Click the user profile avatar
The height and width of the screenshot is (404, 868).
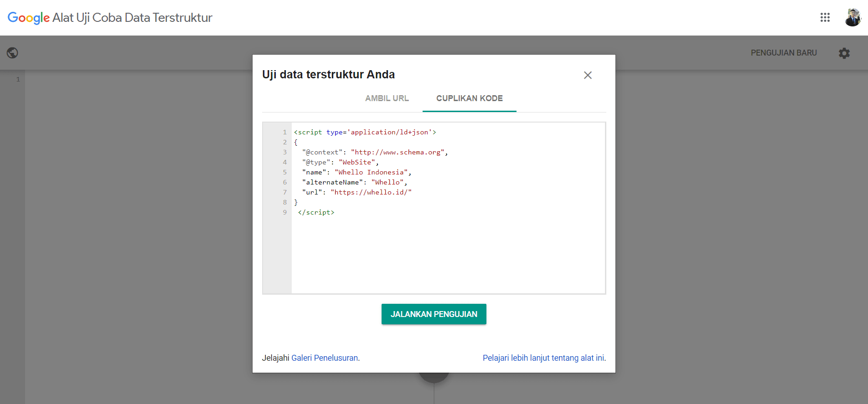click(x=852, y=17)
